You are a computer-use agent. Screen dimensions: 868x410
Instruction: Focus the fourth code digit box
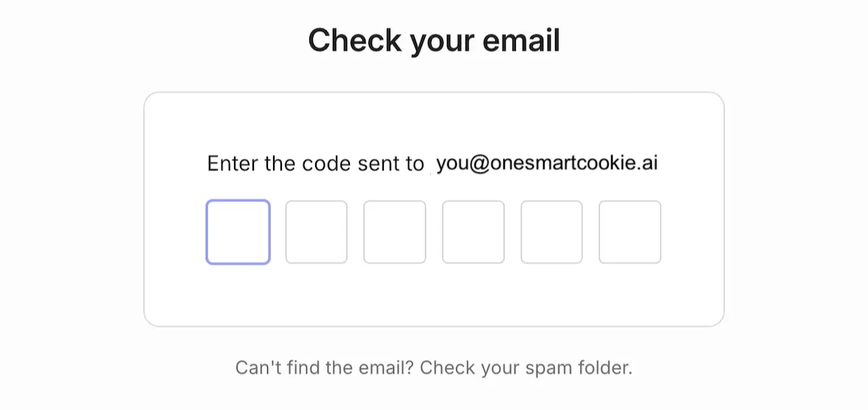click(x=473, y=232)
